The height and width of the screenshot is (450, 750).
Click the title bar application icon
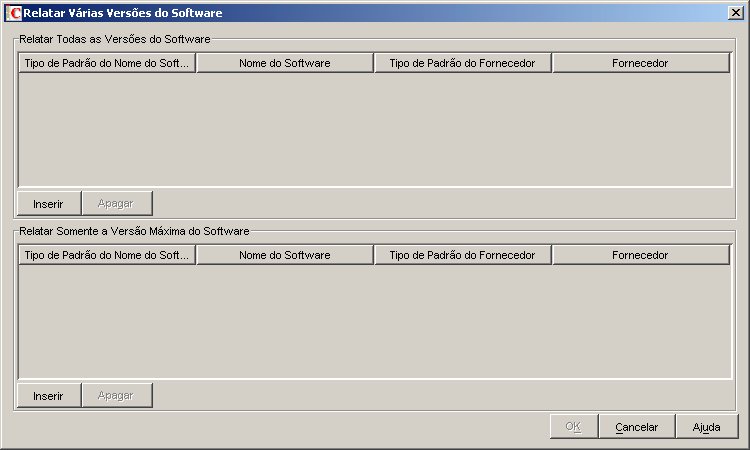14,13
